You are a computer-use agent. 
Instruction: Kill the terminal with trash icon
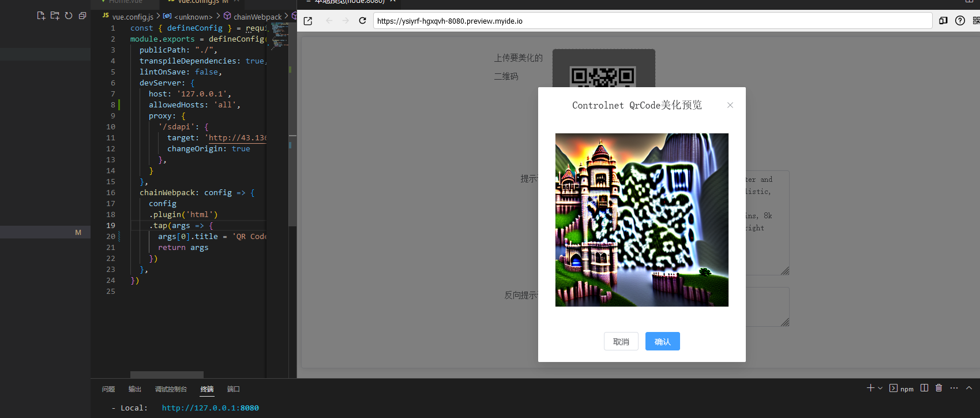pos(939,388)
